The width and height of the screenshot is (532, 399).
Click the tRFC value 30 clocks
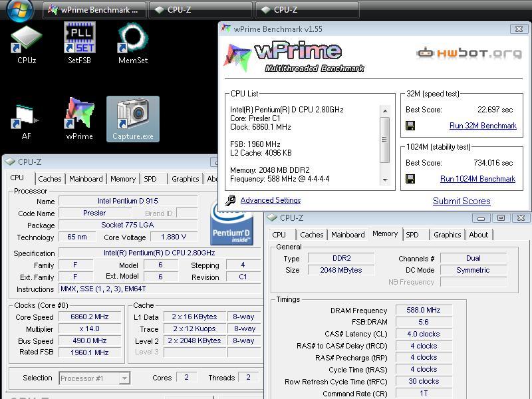click(424, 381)
